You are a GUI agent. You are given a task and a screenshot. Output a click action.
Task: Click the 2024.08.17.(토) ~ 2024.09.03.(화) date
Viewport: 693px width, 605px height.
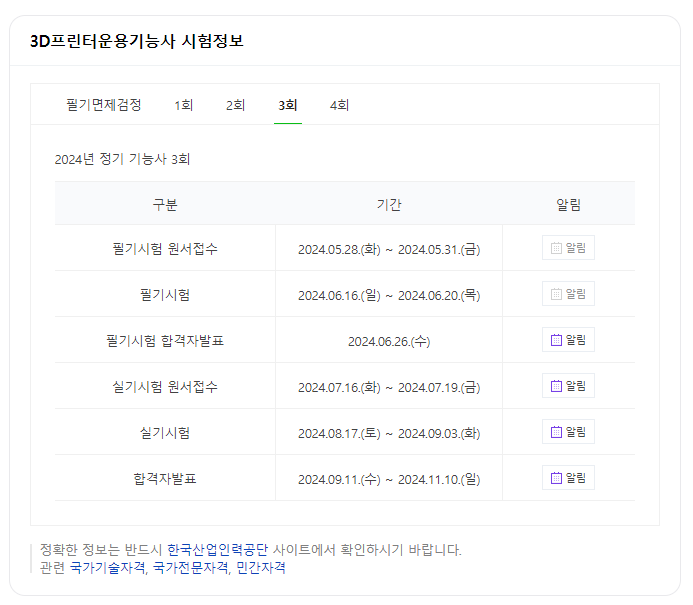point(389,434)
